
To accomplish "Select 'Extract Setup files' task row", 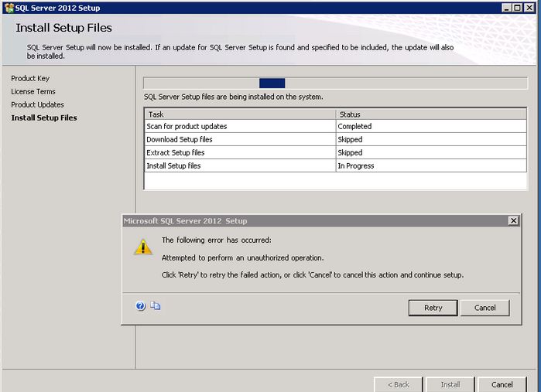I will (335, 152).
